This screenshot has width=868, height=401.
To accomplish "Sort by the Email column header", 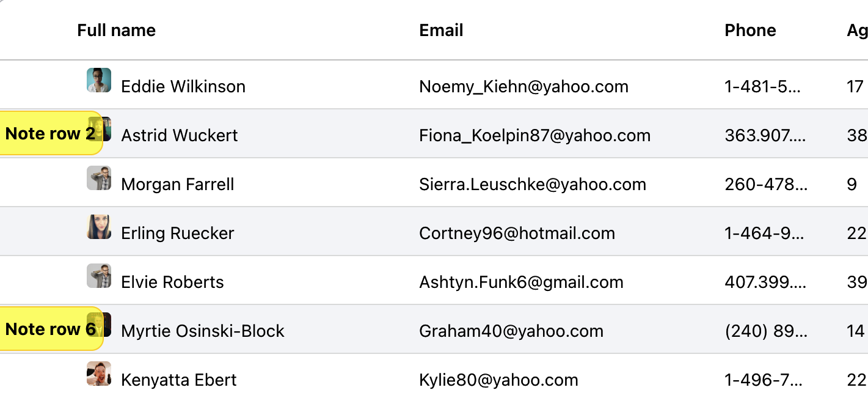I will pyautogui.click(x=441, y=31).
